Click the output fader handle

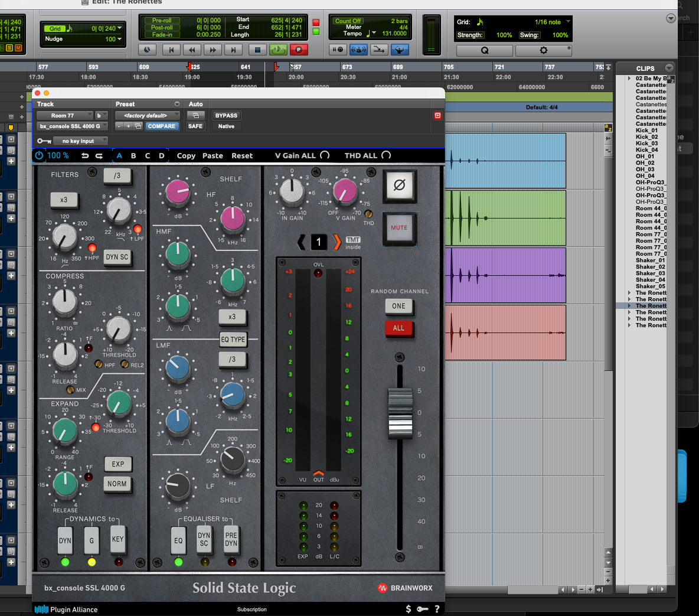click(400, 413)
